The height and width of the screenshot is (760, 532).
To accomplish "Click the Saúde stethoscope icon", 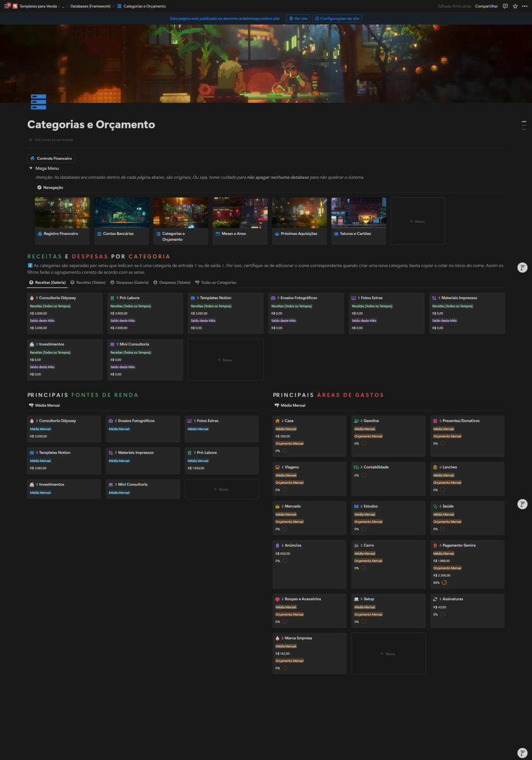I will pyautogui.click(x=435, y=506).
